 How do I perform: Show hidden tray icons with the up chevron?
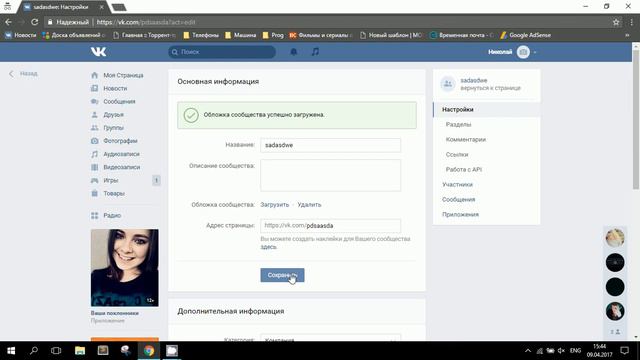click(528, 351)
